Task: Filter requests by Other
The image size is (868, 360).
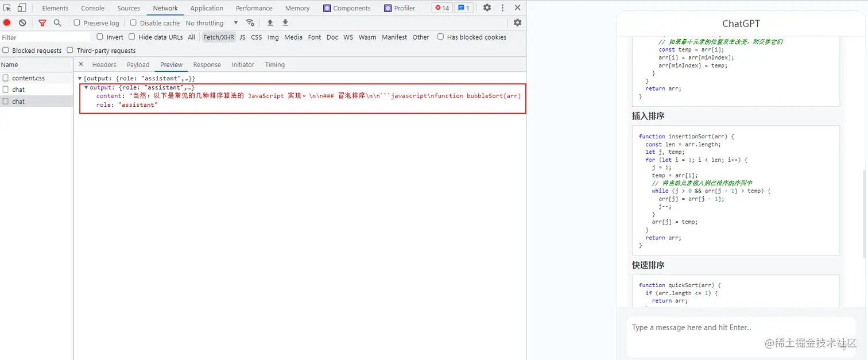Action: point(421,37)
